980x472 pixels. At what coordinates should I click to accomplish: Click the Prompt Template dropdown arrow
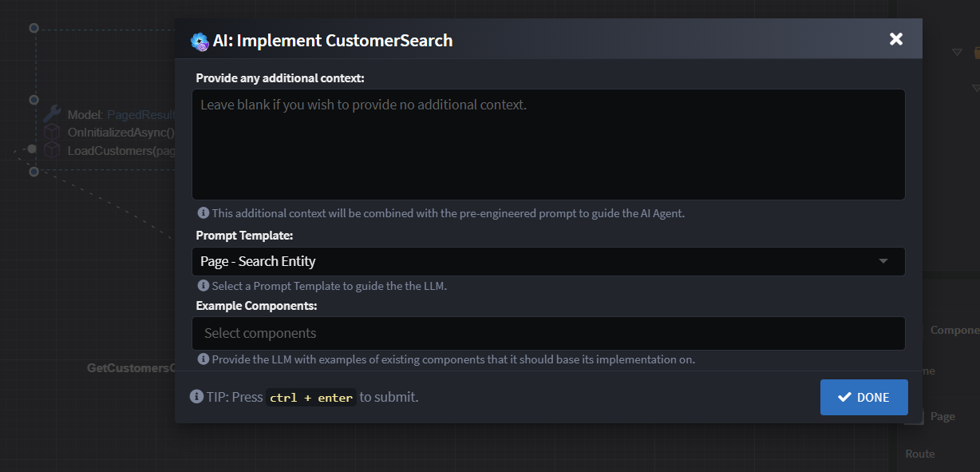point(883,261)
